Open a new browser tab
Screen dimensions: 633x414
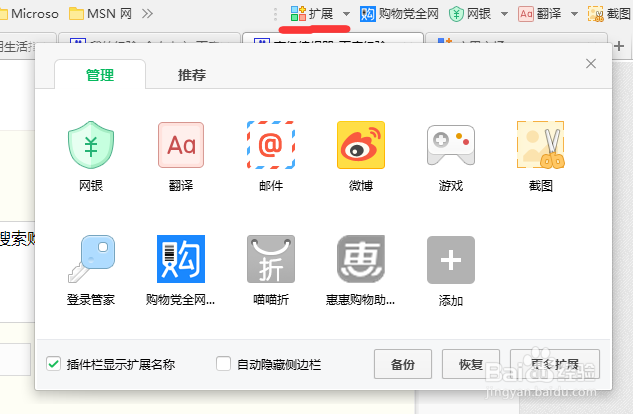coord(619,46)
